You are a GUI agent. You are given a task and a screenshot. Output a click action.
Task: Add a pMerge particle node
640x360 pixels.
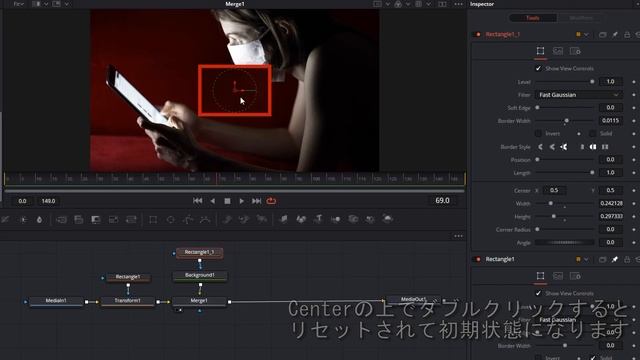pyautogui.click(x=244, y=220)
